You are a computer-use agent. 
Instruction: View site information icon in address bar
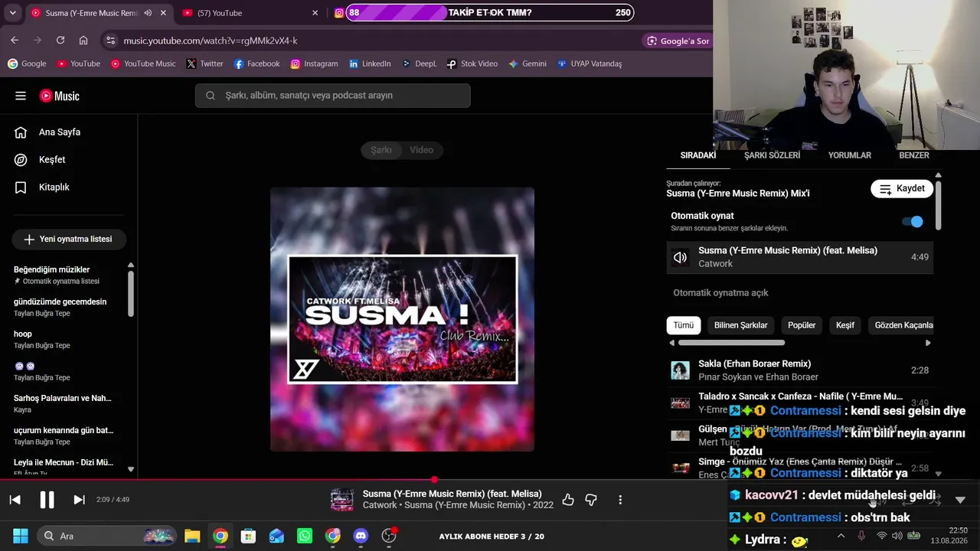tap(110, 41)
